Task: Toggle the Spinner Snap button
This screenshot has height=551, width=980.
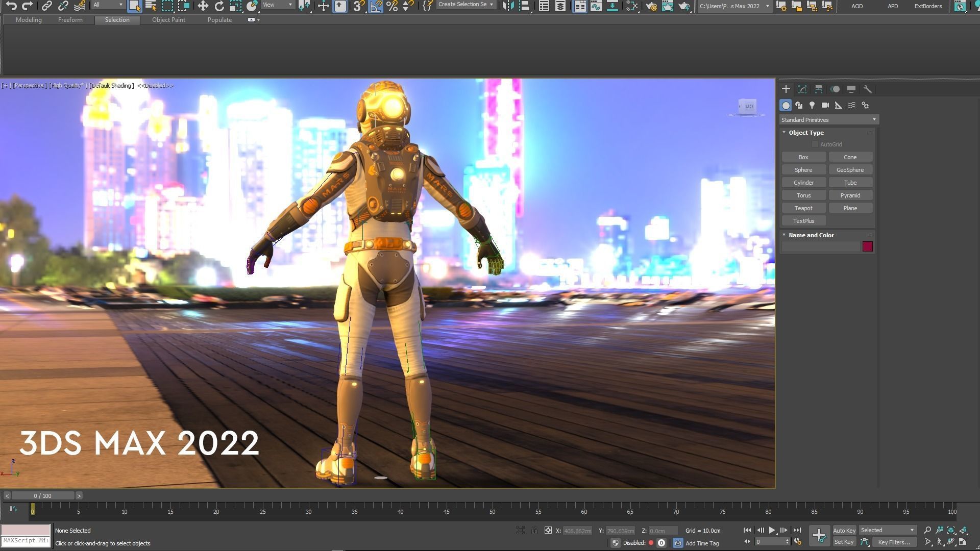Action: 408,6
